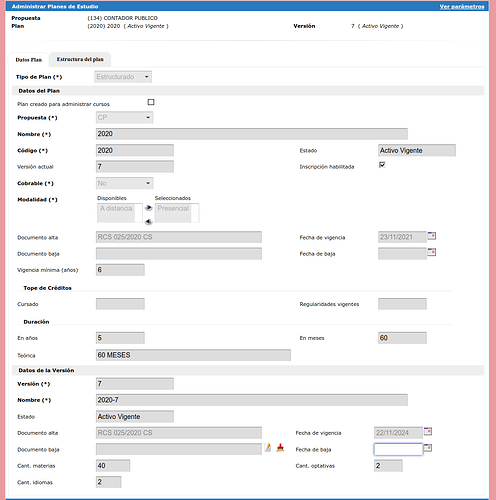Move modality to Seleccionados with right arrow
The width and height of the screenshot is (496, 500).
tap(149, 208)
